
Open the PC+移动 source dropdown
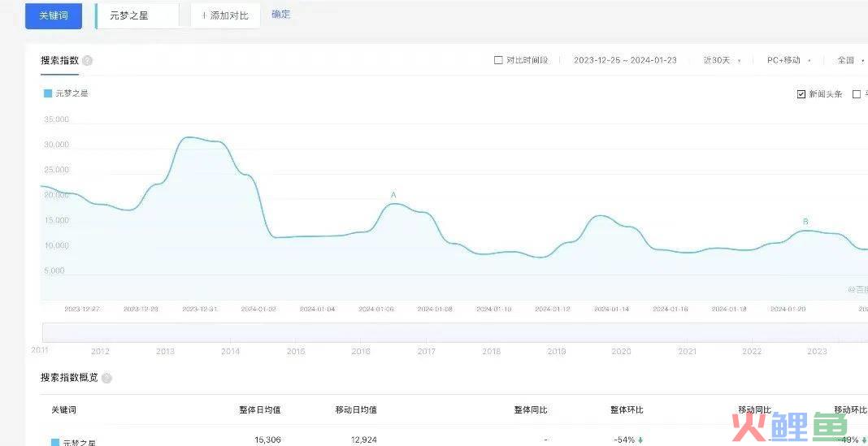coord(789,60)
